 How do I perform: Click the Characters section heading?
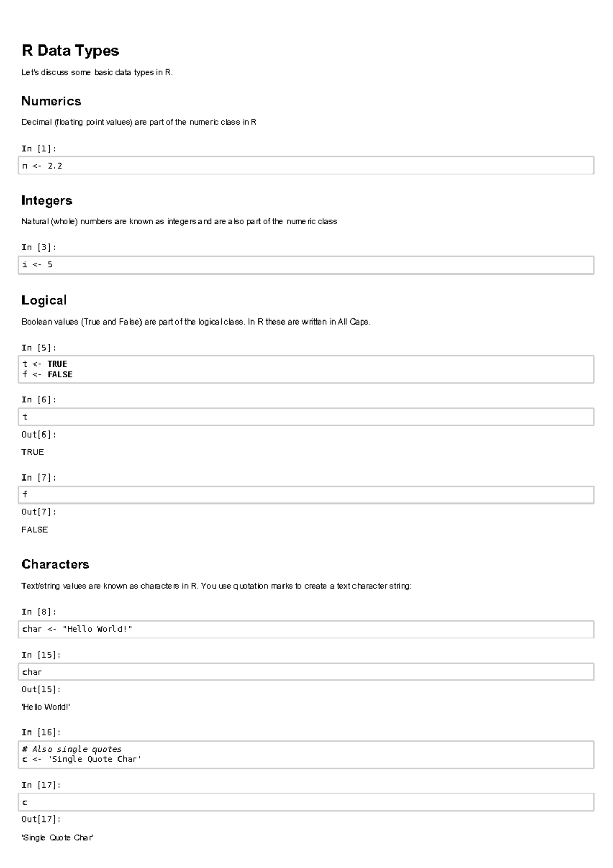coord(55,564)
